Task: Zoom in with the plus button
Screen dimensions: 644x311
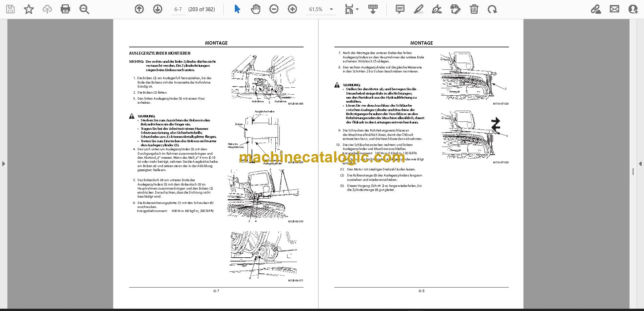Action: [x=292, y=9]
